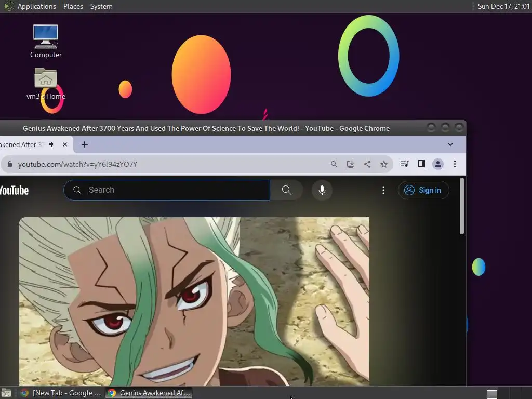Click the date and time clock

coord(503,6)
